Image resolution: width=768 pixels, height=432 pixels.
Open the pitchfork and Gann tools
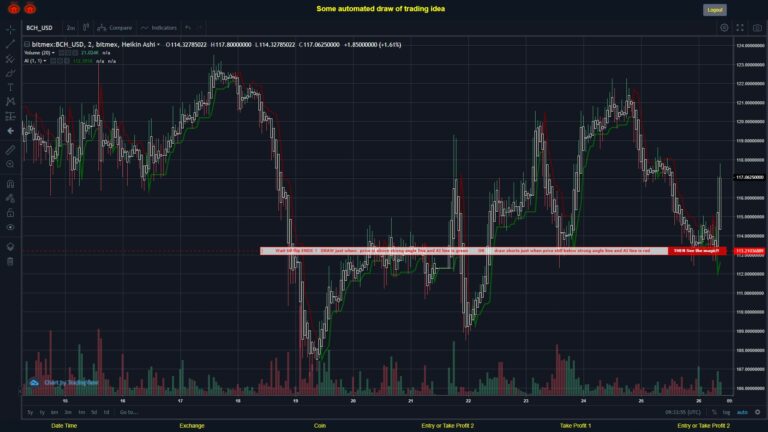[10, 59]
